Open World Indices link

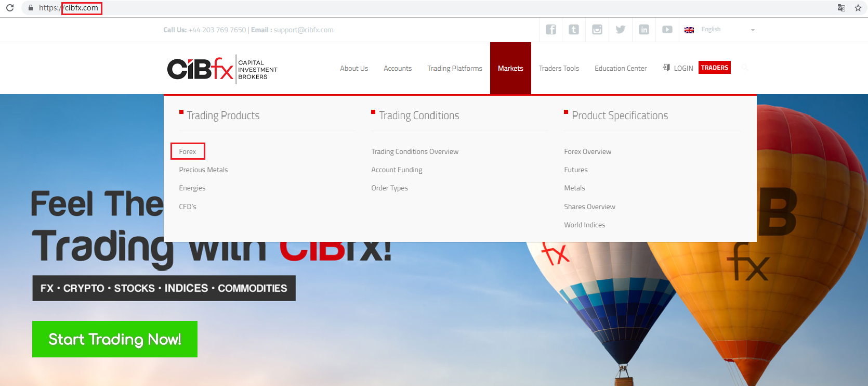pos(585,225)
